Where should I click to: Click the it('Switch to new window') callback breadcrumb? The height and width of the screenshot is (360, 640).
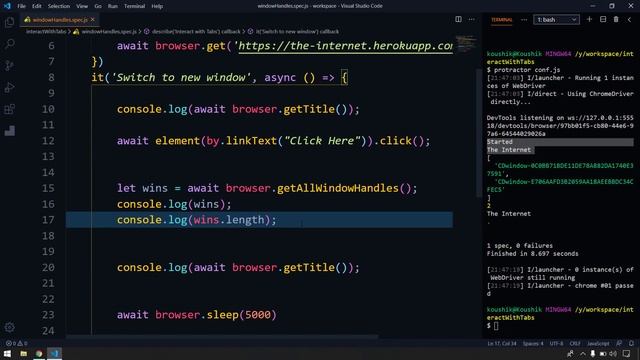(x=297, y=31)
